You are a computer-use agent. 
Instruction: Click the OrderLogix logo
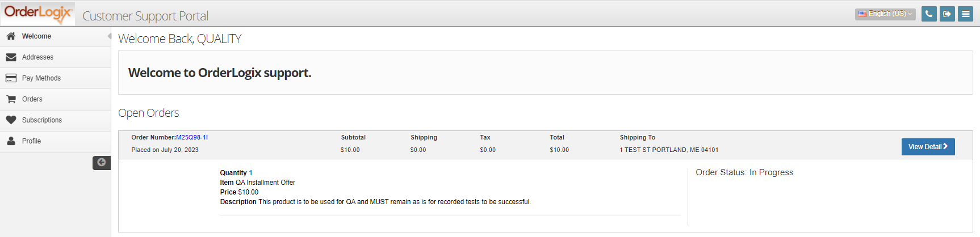[38, 14]
